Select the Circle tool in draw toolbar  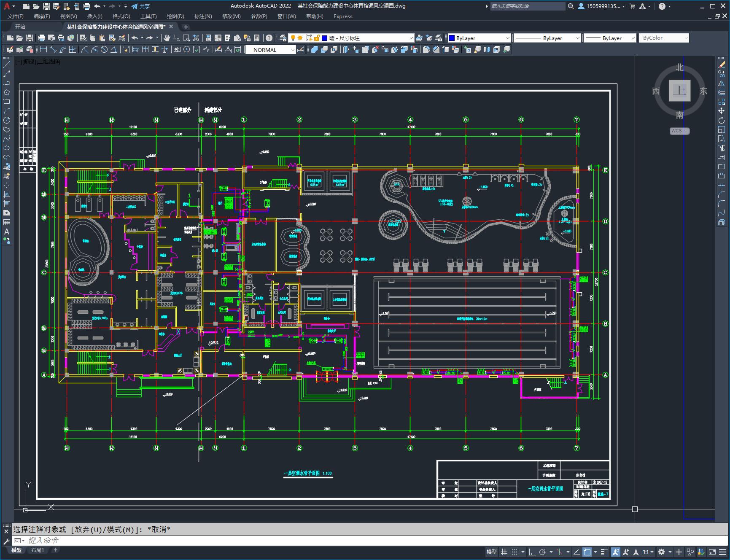pyautogui.click(x=7, y=120)
